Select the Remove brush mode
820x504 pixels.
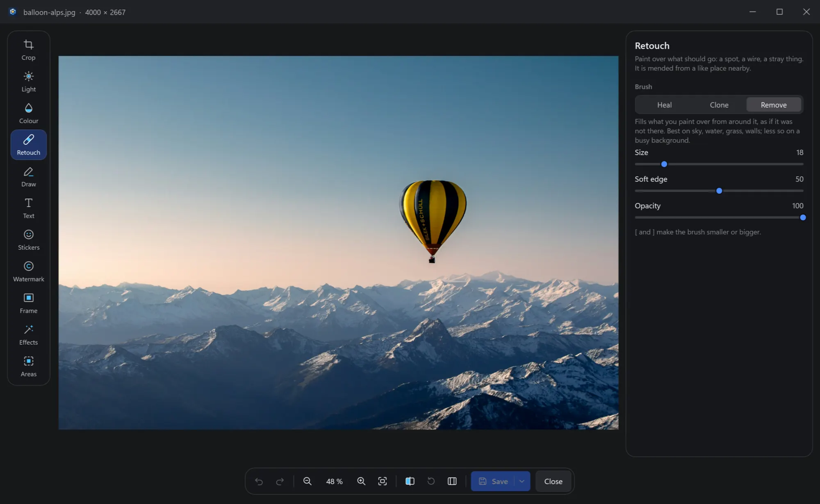(x=774, y=105)
